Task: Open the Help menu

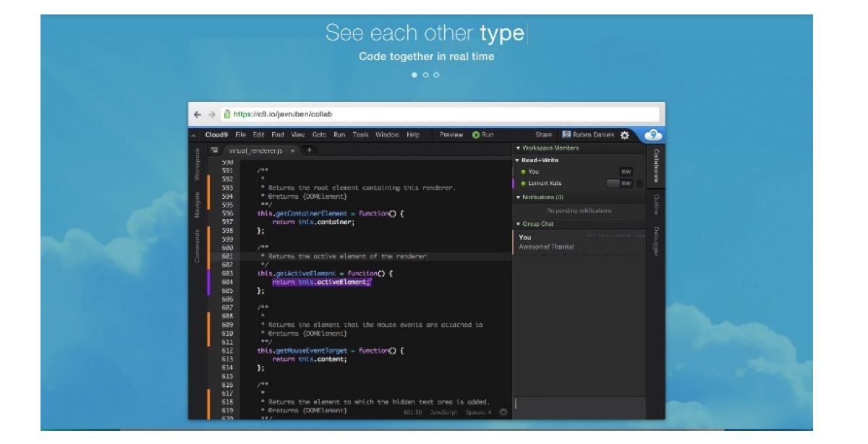Action: 413,135
